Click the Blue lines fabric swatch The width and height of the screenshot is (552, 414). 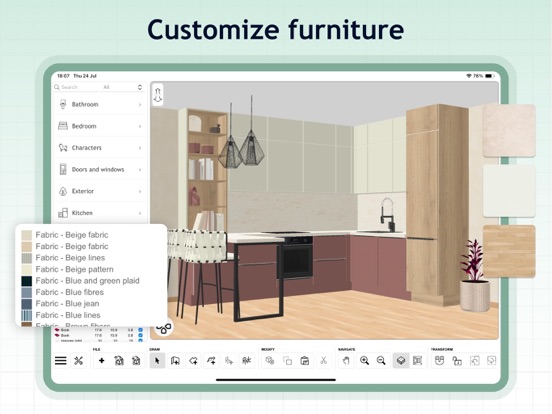(27, 315)
